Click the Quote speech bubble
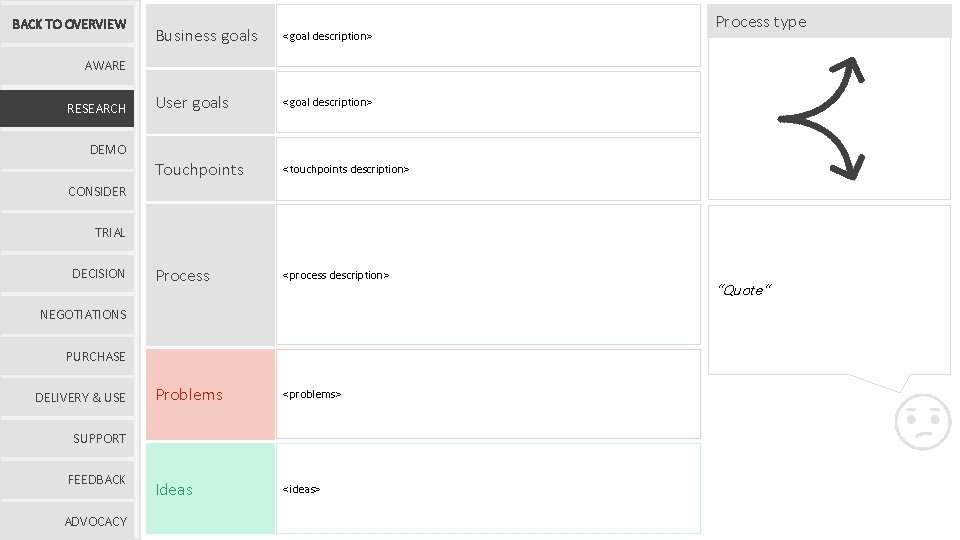This screenshot has width=960, height=540. pos(829,290)
